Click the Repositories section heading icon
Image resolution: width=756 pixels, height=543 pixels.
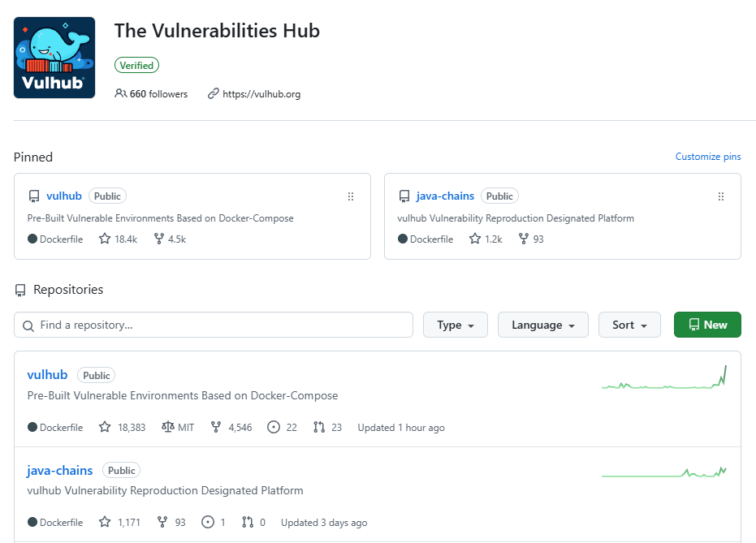click(20, 290)
